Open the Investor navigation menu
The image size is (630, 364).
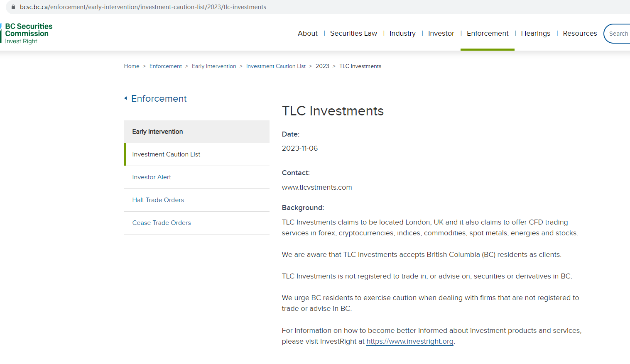point(441,33)
